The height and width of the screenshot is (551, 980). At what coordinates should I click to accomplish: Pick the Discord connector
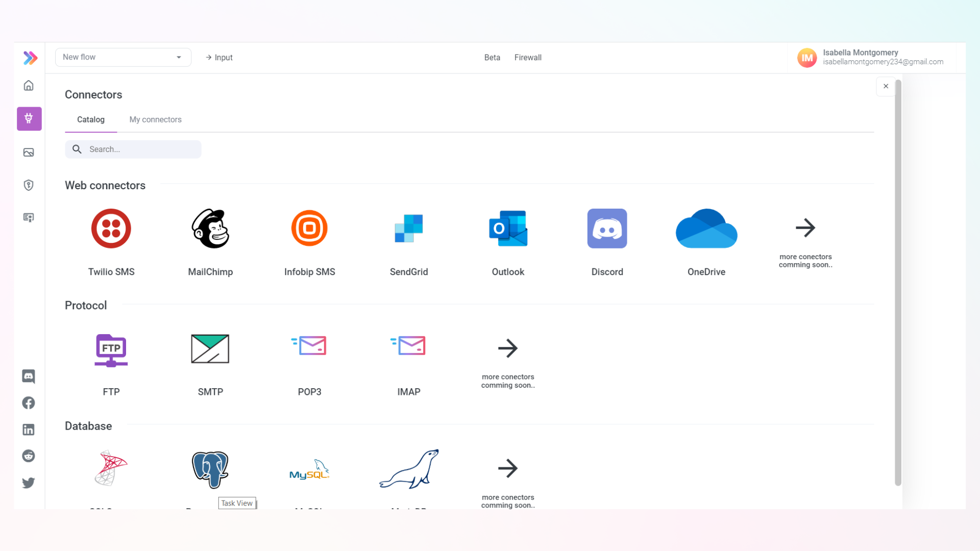point(607,229)
